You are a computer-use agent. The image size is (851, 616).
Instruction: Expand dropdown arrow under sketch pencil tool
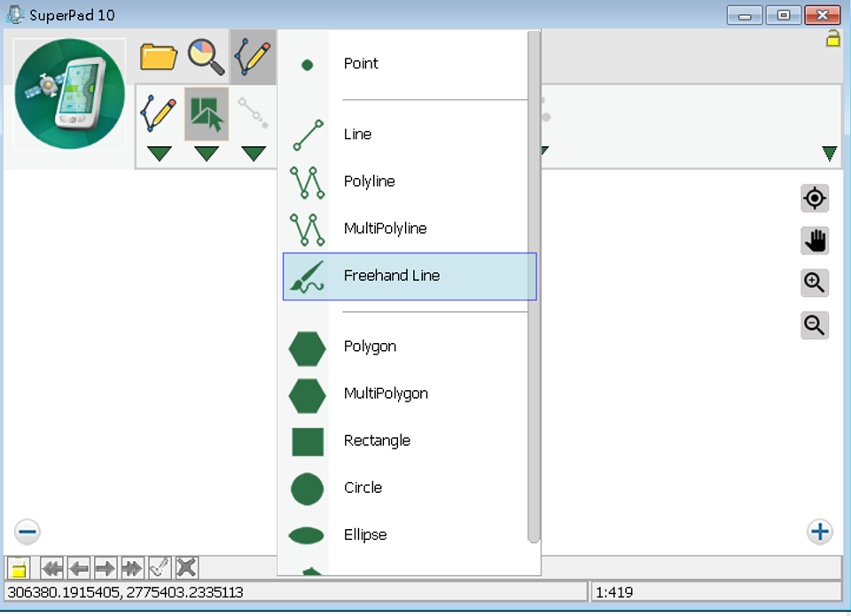(x=160, y=154)
